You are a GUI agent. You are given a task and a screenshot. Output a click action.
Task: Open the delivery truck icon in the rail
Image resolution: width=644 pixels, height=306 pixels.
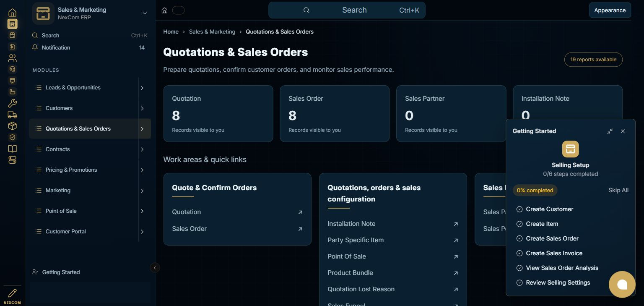(x=12, y=115)
